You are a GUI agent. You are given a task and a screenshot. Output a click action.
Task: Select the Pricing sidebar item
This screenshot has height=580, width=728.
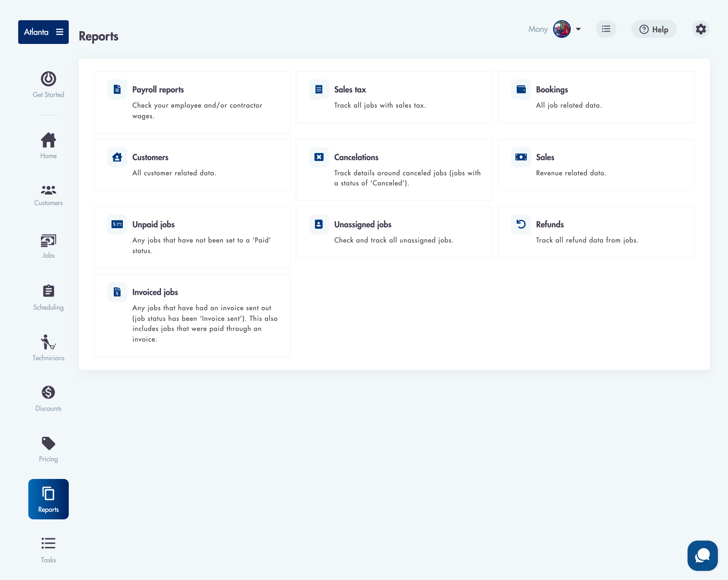coord(48,449)
